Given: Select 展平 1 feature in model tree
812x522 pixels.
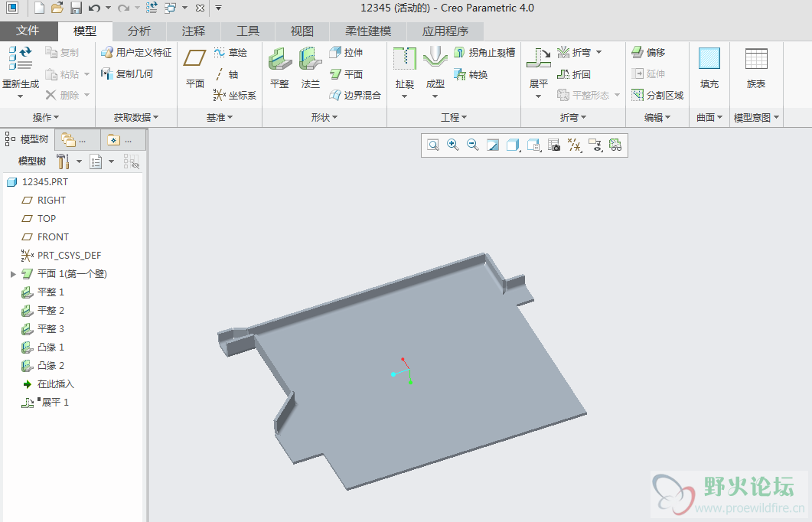Looking at the screenshot, I should pyautogui.click(x=44, y=403).
